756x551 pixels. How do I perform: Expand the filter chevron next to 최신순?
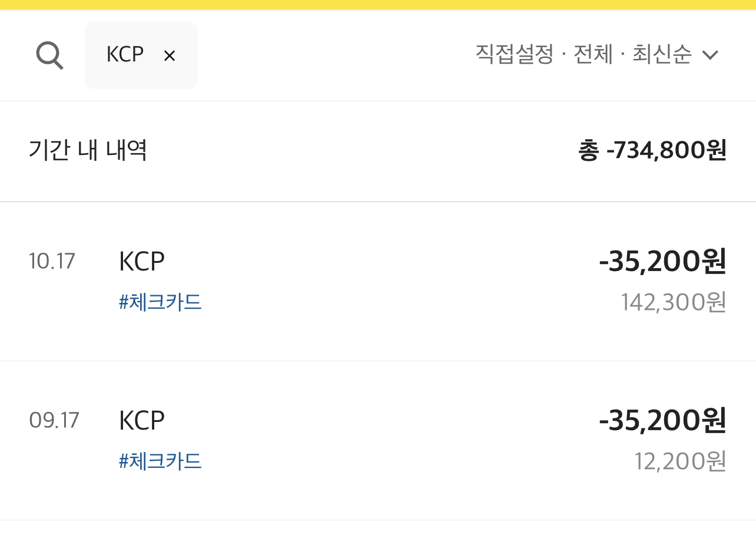pyautogui.click(x=711, y=55)
